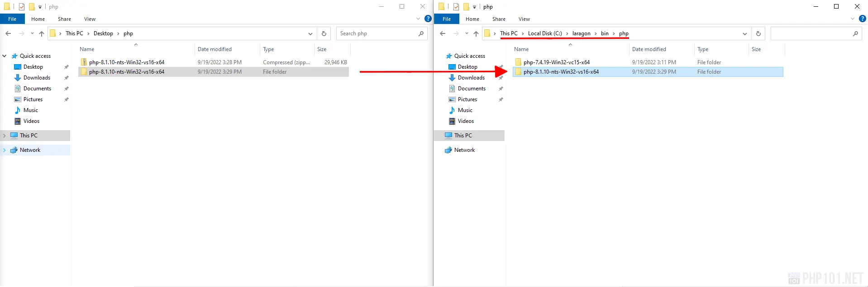Click the Up arrow in left window
The width and height of the screenshot is (868, 287).
pos(42,33)
